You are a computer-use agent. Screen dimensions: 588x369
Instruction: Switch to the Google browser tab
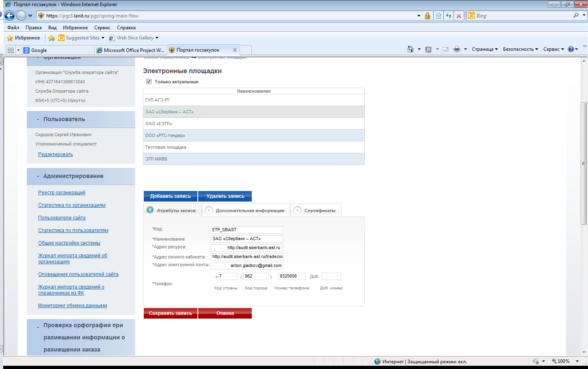pos(58,50)
